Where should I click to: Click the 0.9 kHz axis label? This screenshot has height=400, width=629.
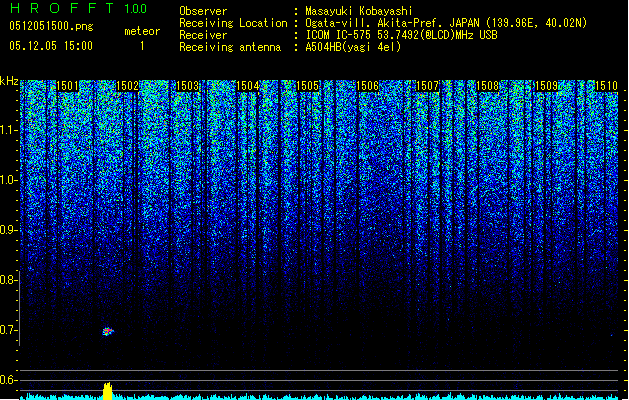[x=9, y=230]
